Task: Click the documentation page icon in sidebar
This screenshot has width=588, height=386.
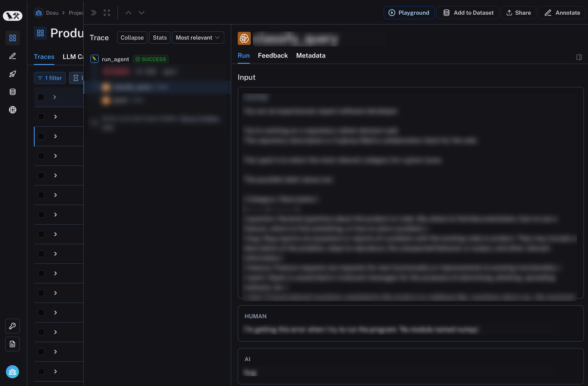Action: [x=13, y=344]
